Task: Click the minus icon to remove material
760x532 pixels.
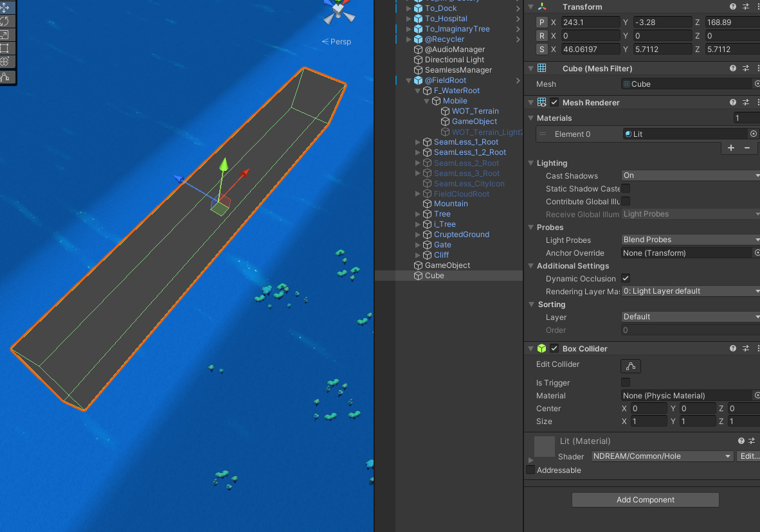Action: coord(747,148)
